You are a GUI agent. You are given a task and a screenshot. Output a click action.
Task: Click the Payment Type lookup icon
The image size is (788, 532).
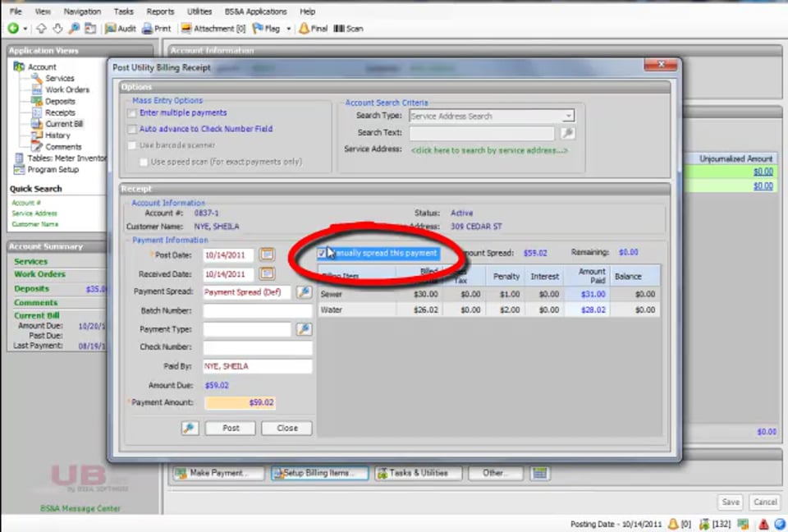tap(304, 329)
